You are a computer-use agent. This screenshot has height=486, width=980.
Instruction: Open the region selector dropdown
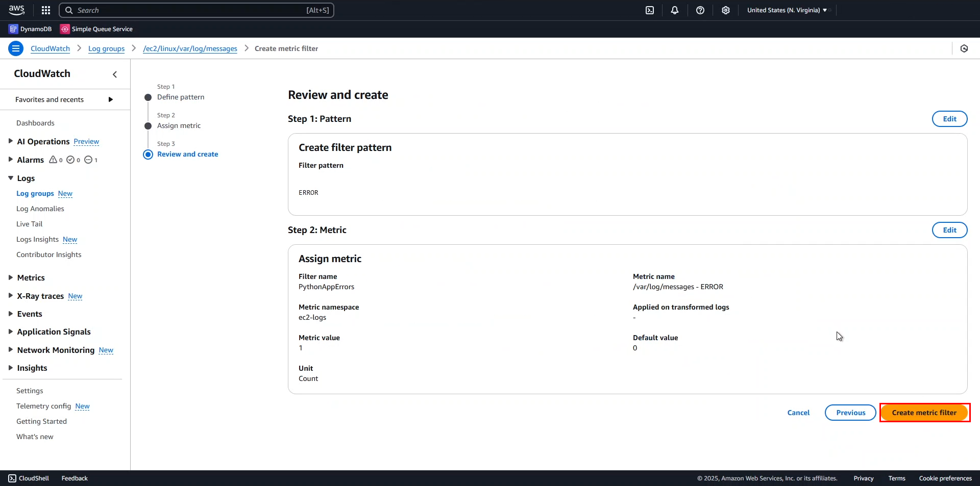787,10
